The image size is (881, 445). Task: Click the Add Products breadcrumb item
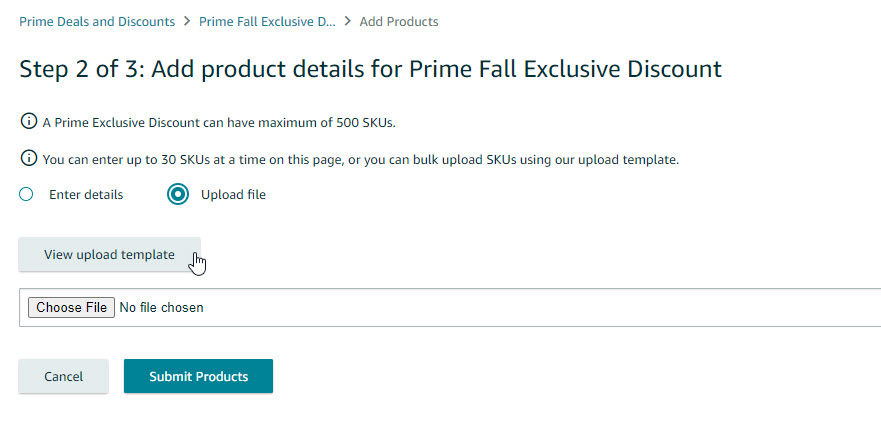[398, 21]
